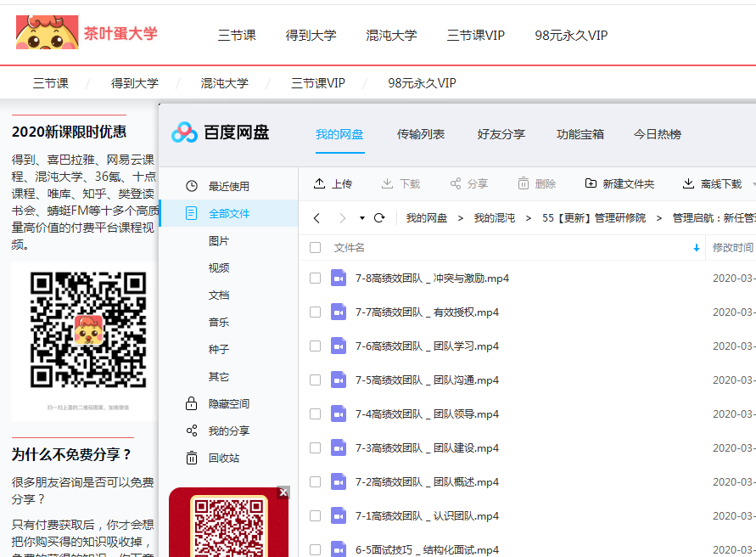Click the 我的分享 share icon in sidebar
The image size is (756, 557).
pyautogui.click(x=192, y=430)
